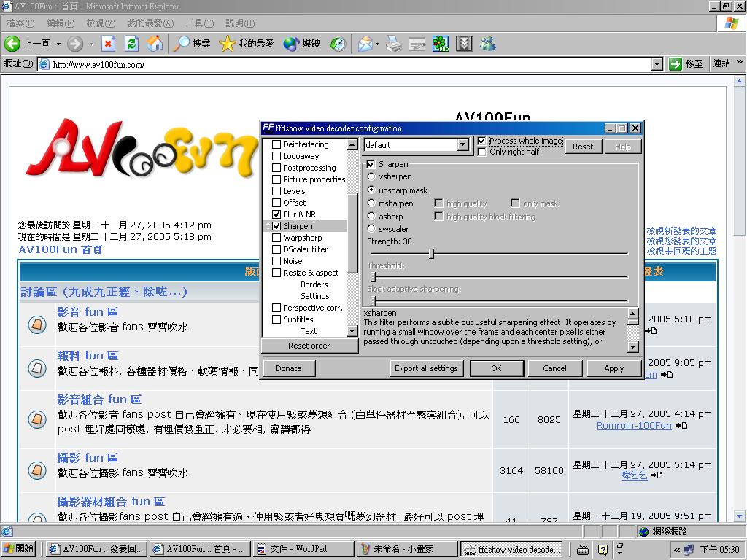
Task: Click the Strength slider track
Action: pos(525,254)
